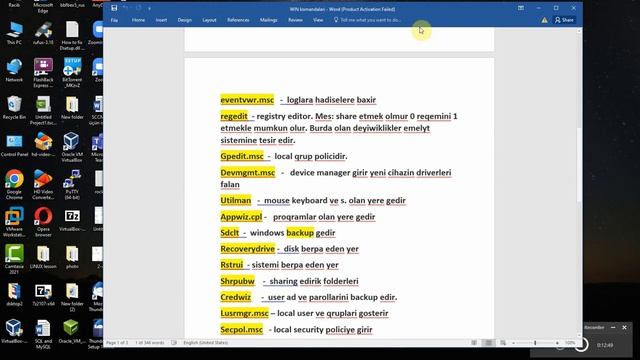Click the yellow warning activation icon
The width and height of the screenshot is (640, 360).
tap(544, 20)
